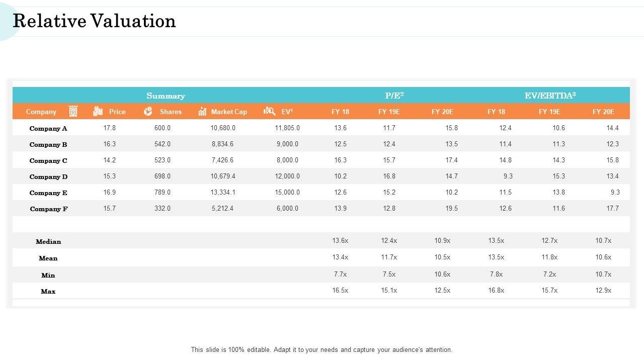Click the Market Cap column header text

pos(229,112)
